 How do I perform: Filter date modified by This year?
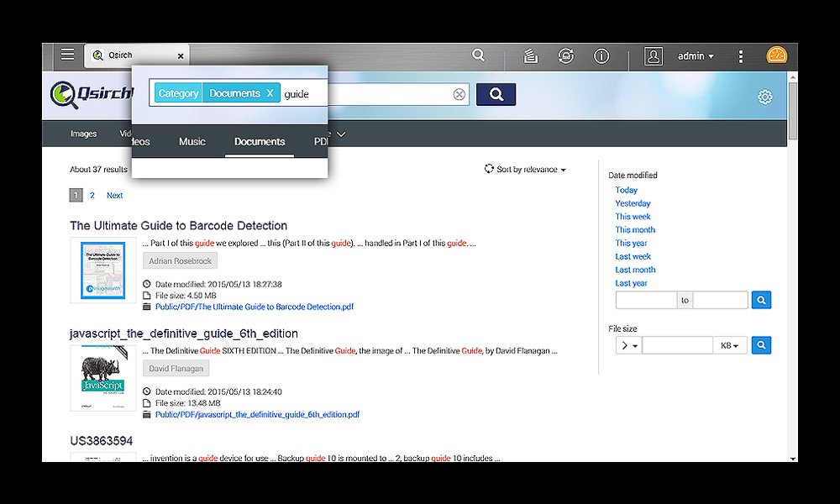point(631,243)
